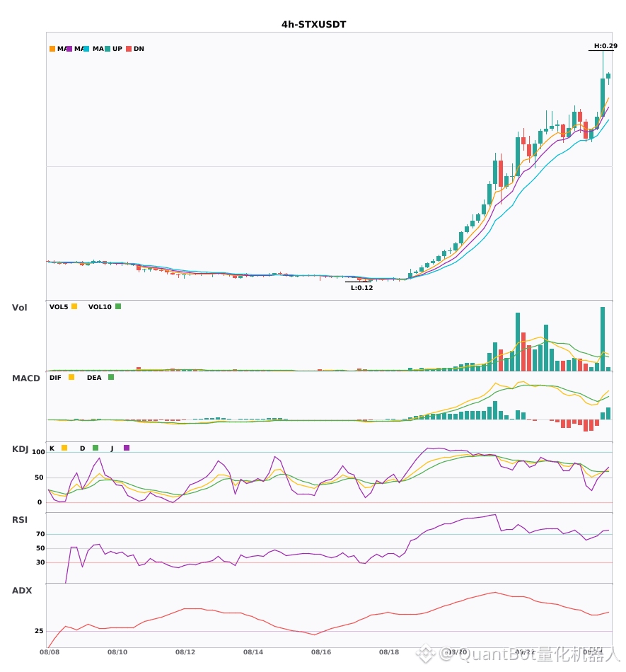Click the ADX panel label
The image size is (626, 672).
tap(22, 591)
